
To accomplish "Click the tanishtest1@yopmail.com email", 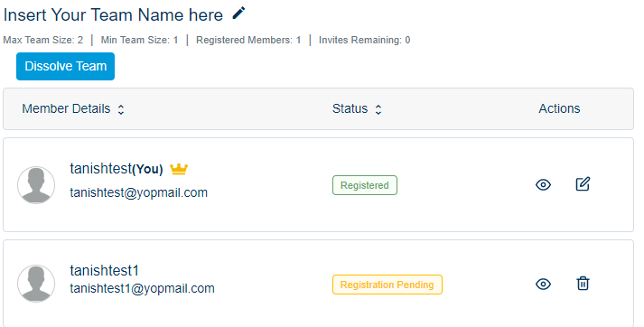I will [142, 288].
